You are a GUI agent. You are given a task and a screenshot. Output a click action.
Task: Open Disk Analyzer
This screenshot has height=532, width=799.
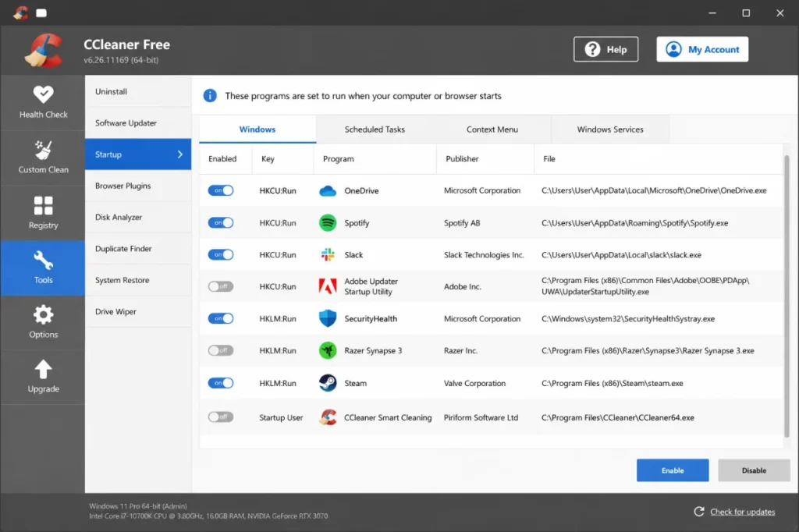pyautogui.click(x=138, y=218)
